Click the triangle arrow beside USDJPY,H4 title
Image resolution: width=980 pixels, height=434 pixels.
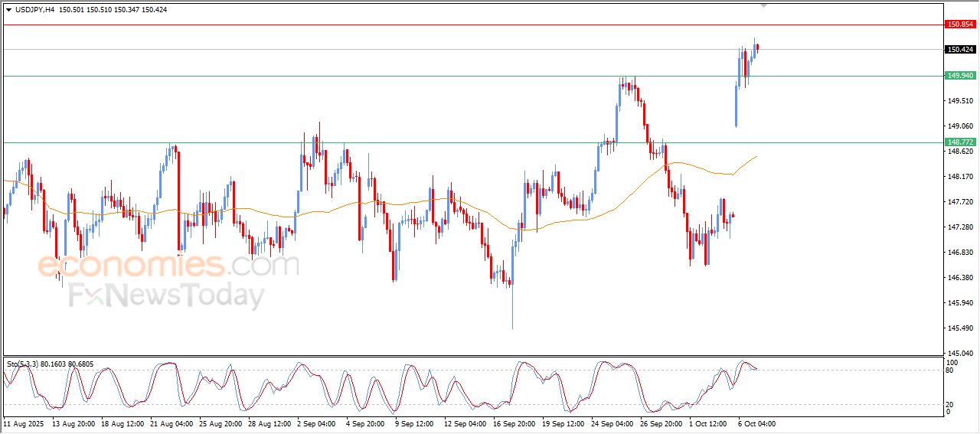coord(8,10)
